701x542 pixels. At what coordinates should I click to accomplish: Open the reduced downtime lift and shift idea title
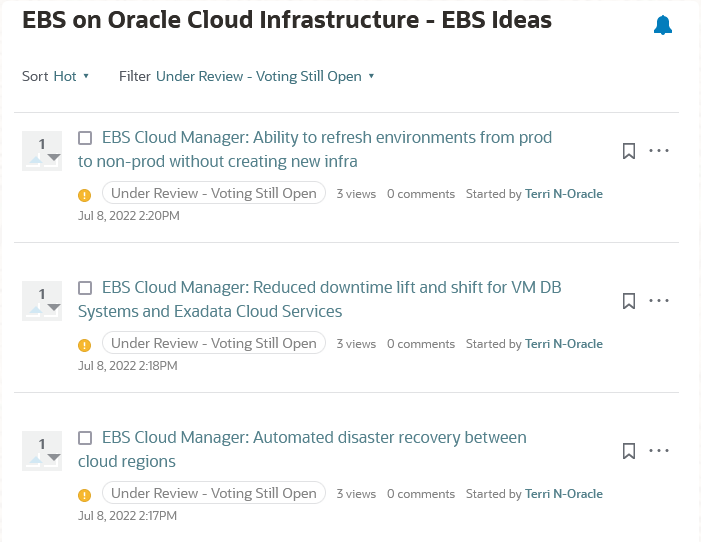(331, 288)
